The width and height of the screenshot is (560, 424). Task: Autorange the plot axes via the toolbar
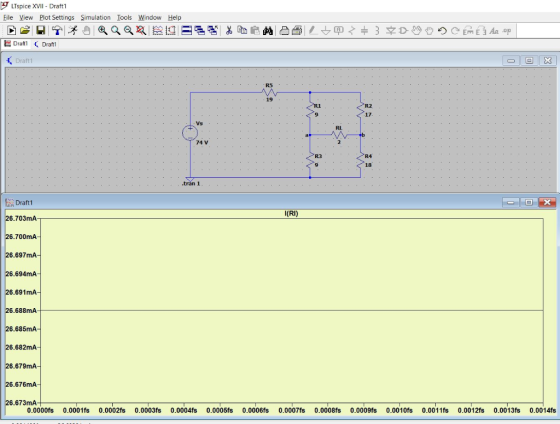coord(158,31)
